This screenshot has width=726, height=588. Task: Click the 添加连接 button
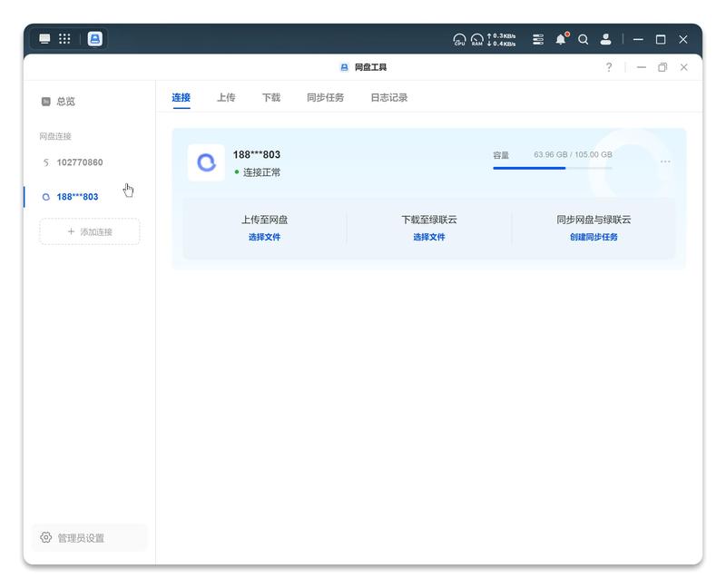(x=89, y=231)
